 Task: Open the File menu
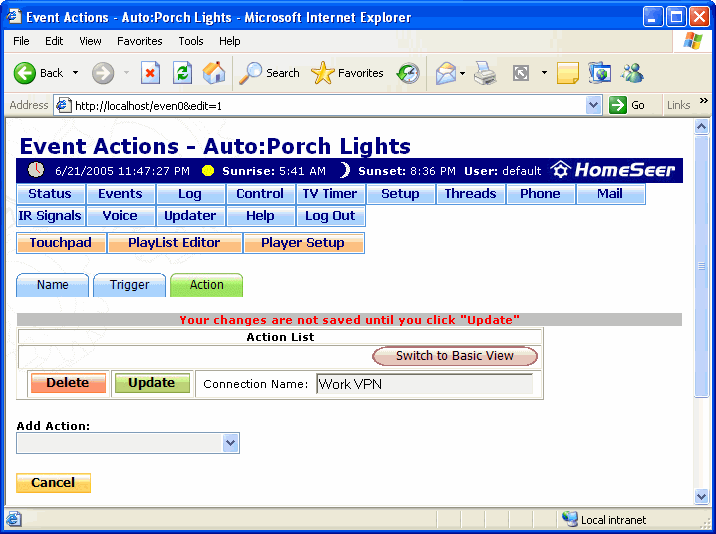tap(21, 41)
